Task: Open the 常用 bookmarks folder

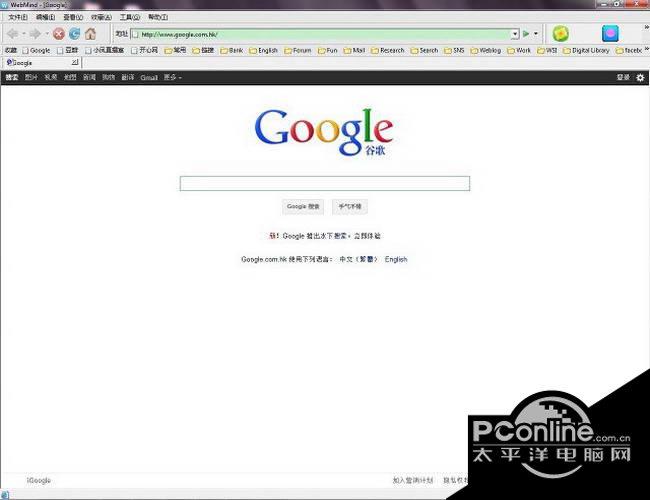Action: click(175, 51)
